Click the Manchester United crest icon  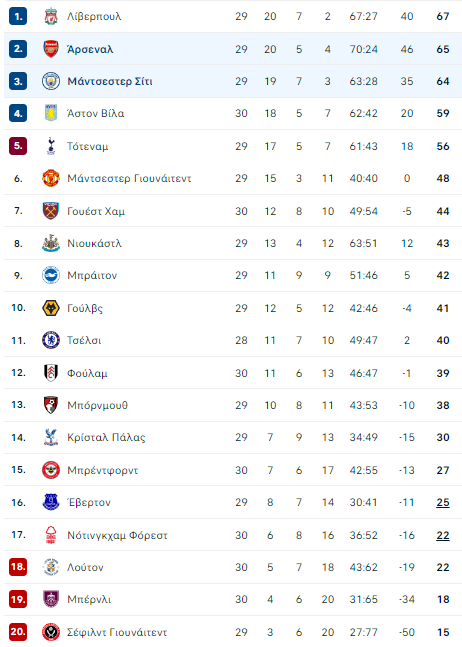coord(51,178)
